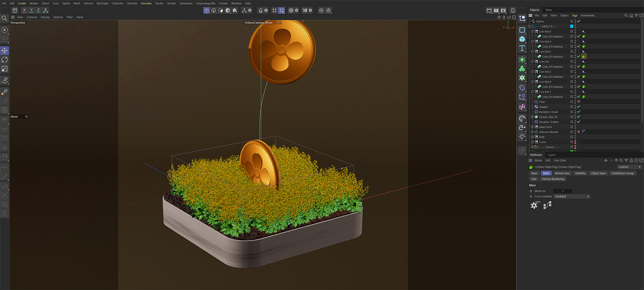Toggle Z axis lock
Screen dimensions: 644x290
click(38, 10)
